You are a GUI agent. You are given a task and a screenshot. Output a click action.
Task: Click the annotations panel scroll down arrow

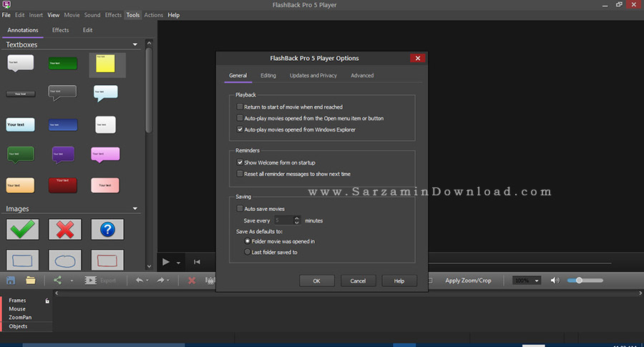point(149,266)
